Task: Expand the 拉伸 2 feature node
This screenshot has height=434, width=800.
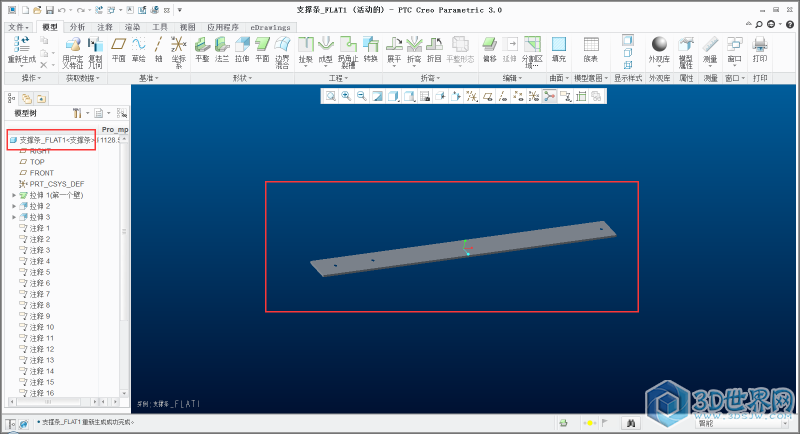Action: click(14, 206)
